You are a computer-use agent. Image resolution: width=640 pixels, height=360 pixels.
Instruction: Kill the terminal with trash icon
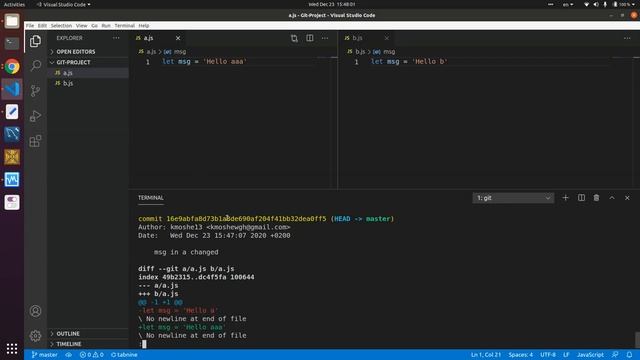[596, 198]
